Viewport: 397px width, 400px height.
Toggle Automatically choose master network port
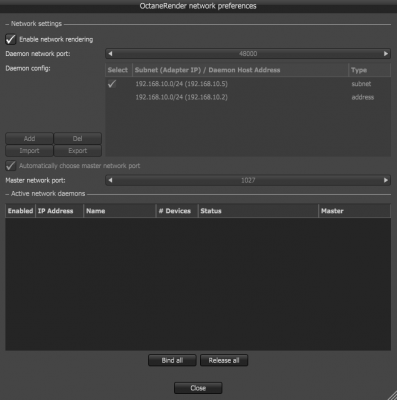tap(11, 166)
